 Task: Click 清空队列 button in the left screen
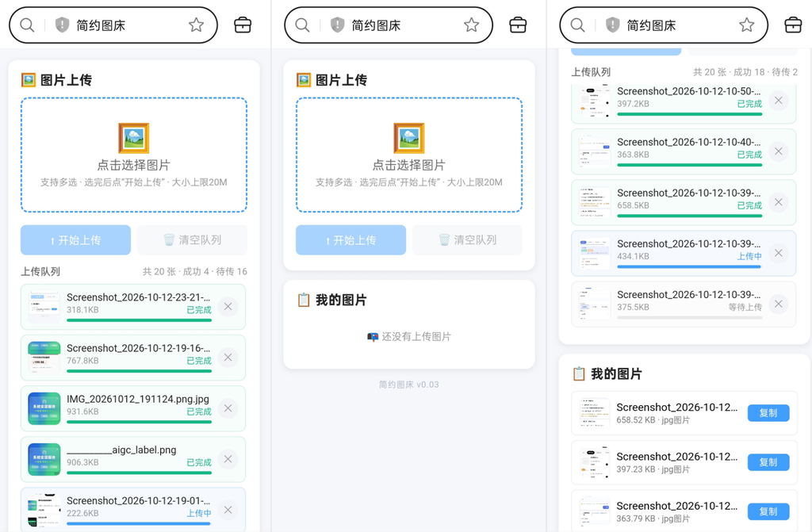click(192, 240)
